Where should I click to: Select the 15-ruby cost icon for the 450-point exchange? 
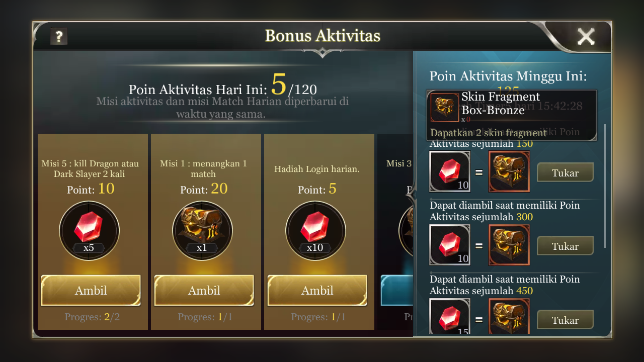(x=450, y=317)
